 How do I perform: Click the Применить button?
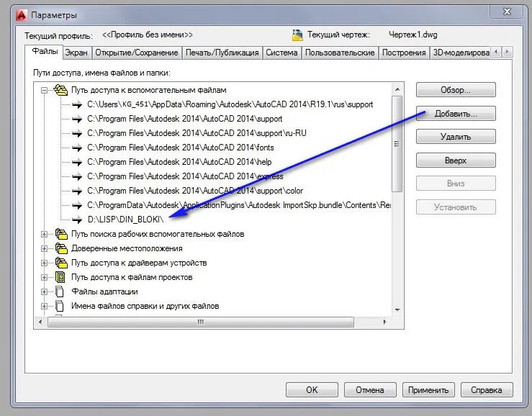pyautogui.click(x=428, y=390)
